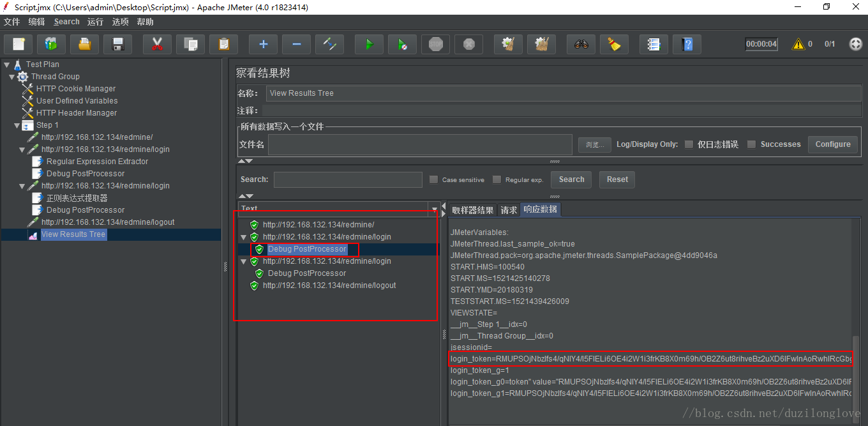Select HTTP Header Manager tree item

[x=77, y=113]
